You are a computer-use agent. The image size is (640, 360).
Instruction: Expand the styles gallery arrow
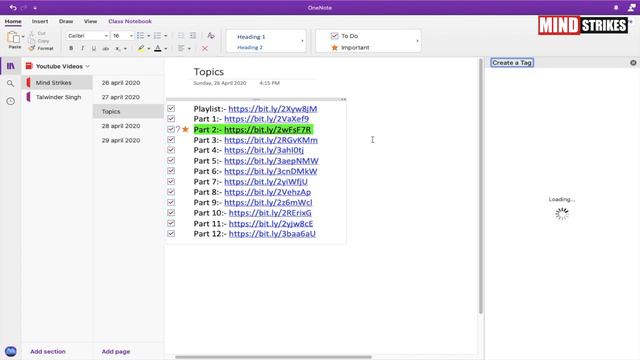pyautogui.click(x=302, y=41)
